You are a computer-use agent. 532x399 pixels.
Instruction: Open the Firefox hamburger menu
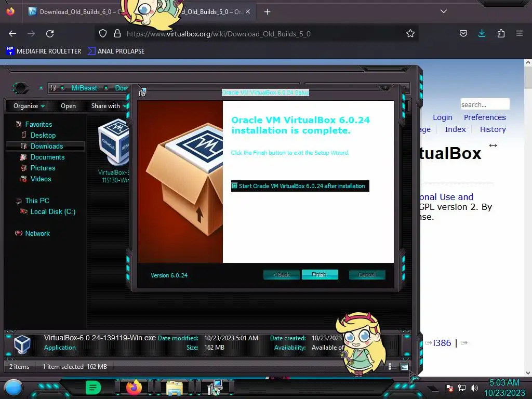(520, 33)
